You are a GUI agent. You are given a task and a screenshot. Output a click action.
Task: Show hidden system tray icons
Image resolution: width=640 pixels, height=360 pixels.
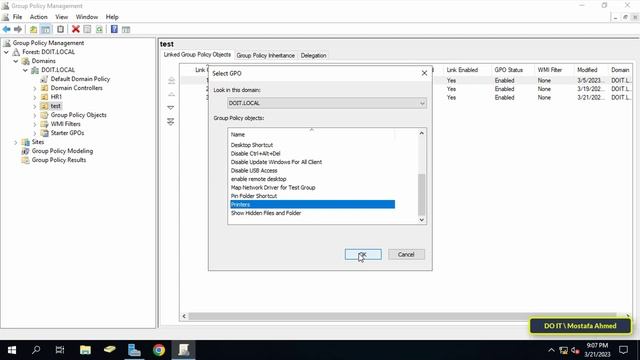click(x=551, y=350)
